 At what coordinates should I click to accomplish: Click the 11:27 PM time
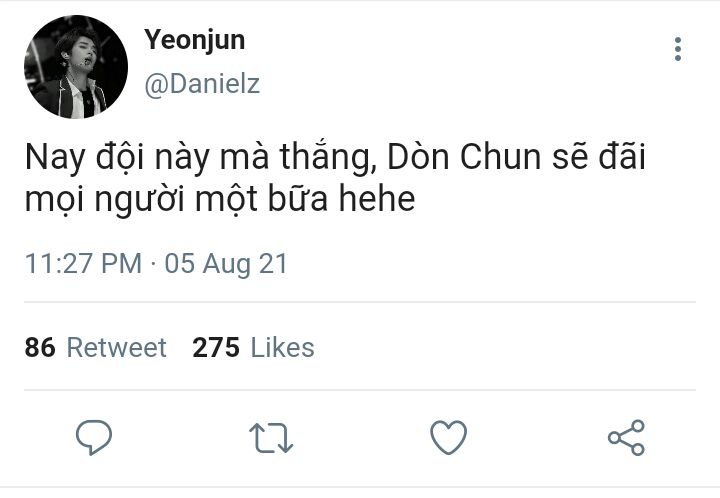point(83,264)
